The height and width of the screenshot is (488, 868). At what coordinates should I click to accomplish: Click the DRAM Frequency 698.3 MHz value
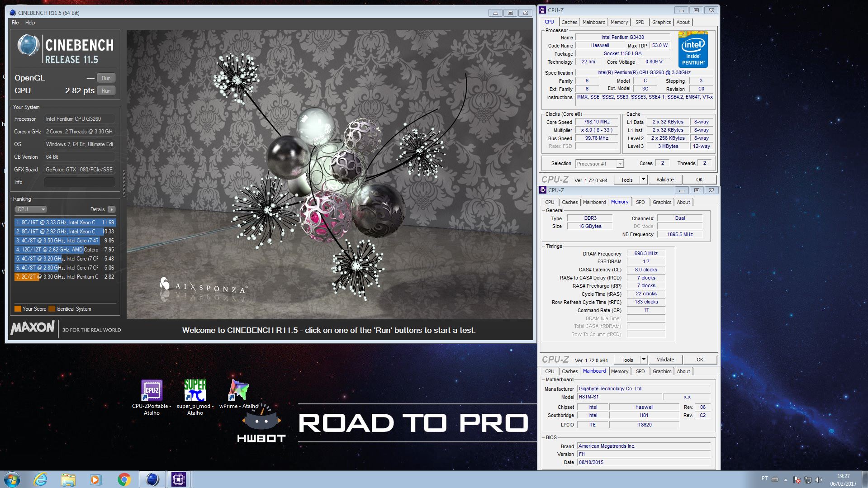coord(646,254)
